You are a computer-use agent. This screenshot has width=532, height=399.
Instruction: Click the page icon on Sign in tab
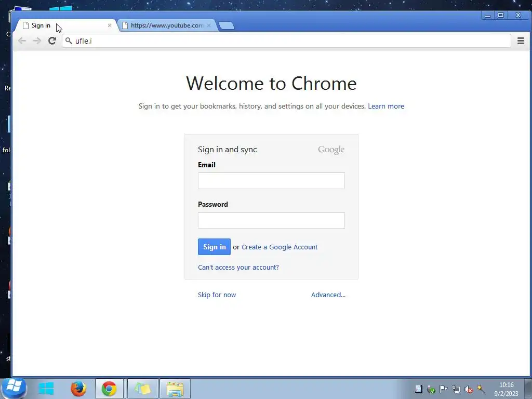tap(25, 25)
